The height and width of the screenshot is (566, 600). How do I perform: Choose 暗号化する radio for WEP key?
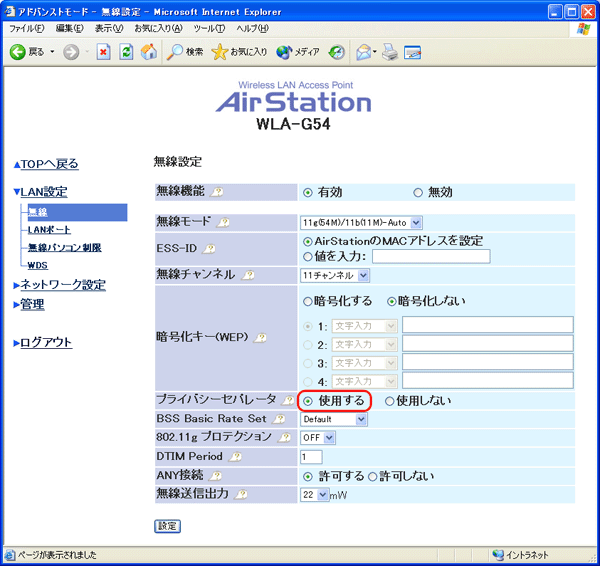tap(307, 301)
